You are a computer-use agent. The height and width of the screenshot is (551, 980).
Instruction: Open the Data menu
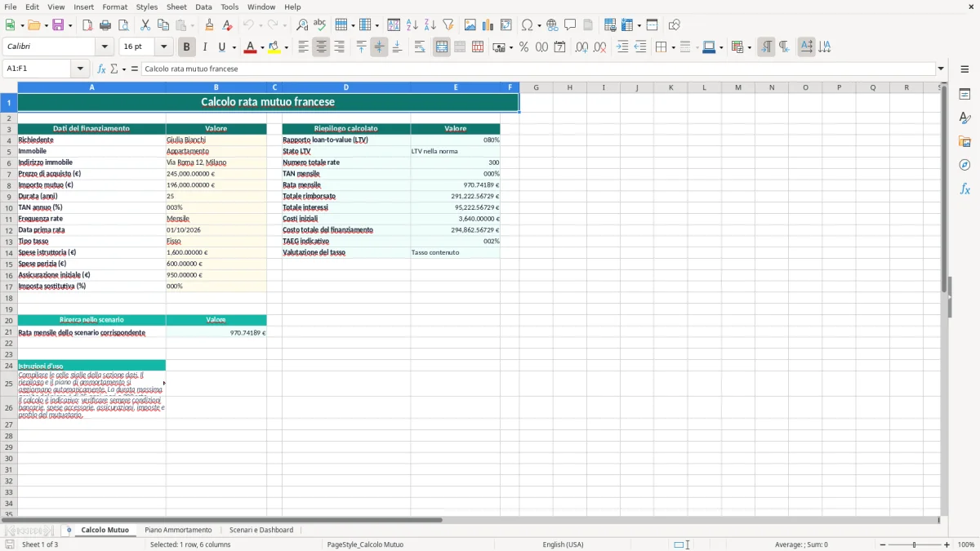coord(203,7)
